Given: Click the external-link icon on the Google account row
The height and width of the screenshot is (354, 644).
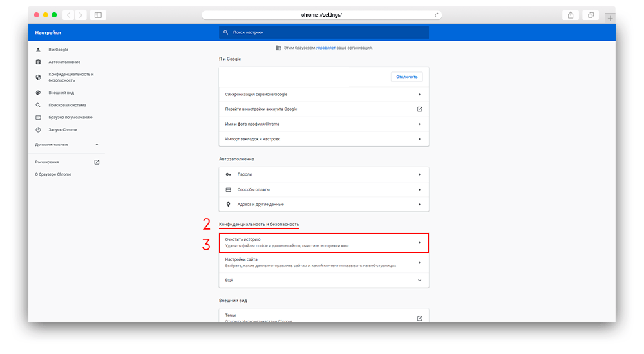Looking at the screenshot, I should coord(419,109).
